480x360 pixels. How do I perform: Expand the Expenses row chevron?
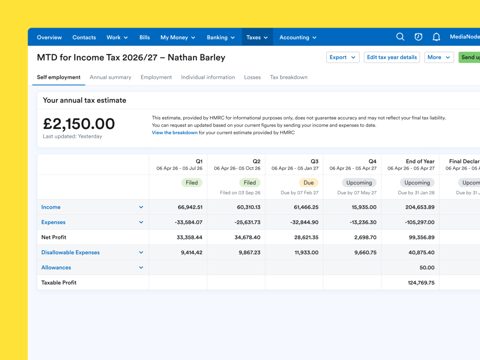[x=141, y=222]
